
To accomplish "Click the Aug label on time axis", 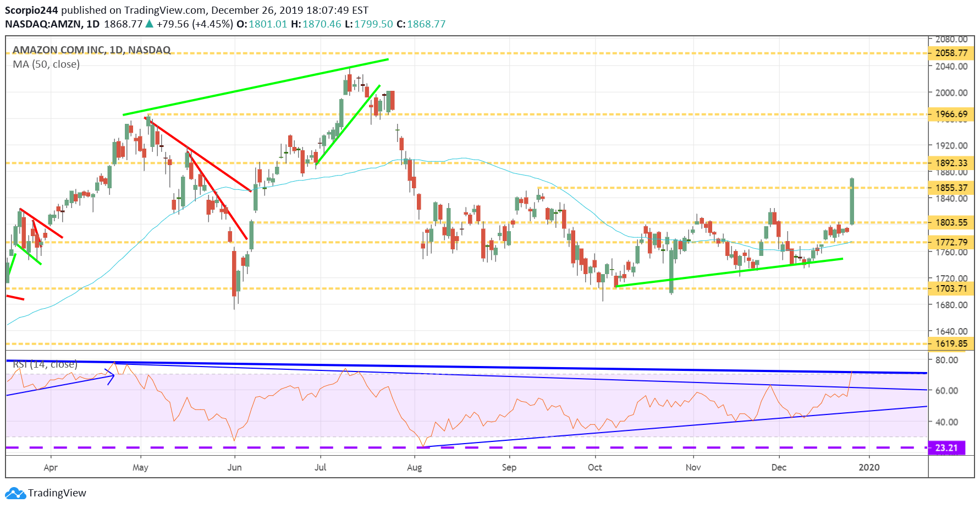I will (415, 467).
